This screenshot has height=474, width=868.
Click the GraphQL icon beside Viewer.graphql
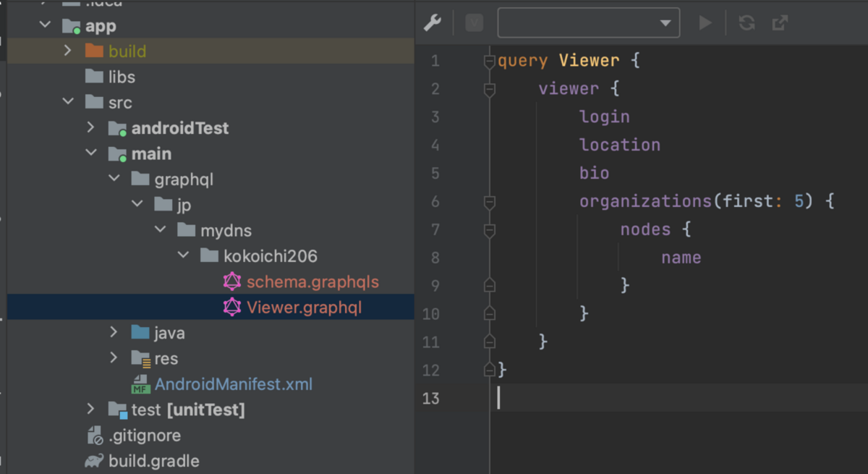(231, 307)
